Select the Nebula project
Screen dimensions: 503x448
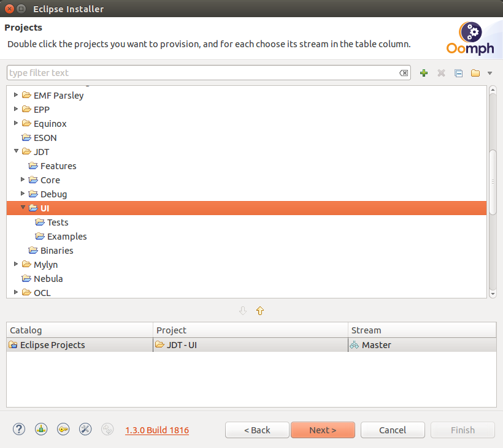pos(48,279)
